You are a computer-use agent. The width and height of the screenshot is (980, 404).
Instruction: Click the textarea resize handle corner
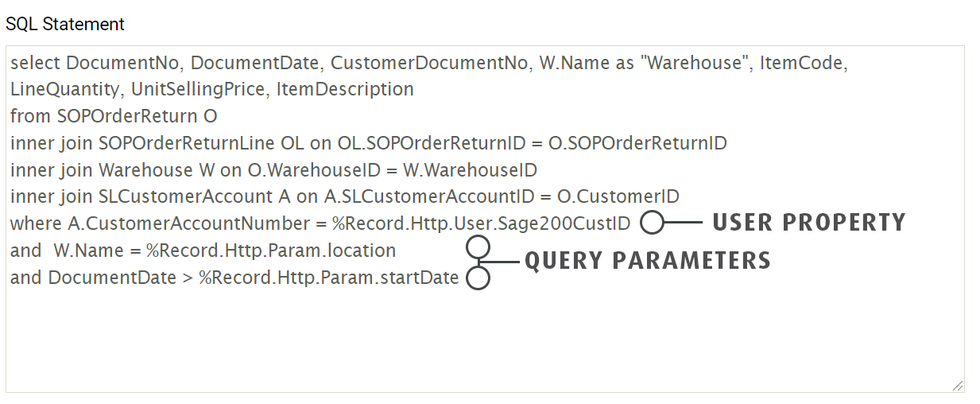coord(957,385)
